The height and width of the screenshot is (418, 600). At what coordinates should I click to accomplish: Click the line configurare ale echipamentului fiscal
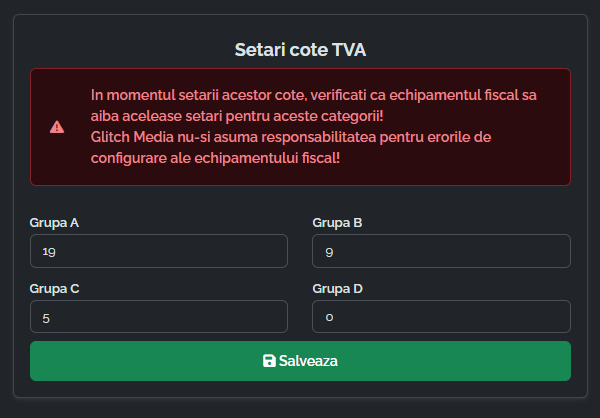(215, 158)
